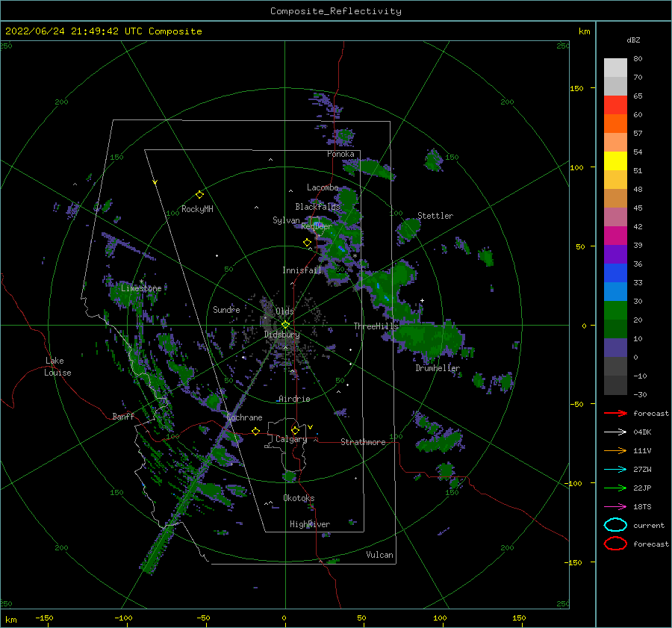Click the yellow diamond marker below RedDeer
This screenshot has width=672, height=628.
tap(308, 243)
